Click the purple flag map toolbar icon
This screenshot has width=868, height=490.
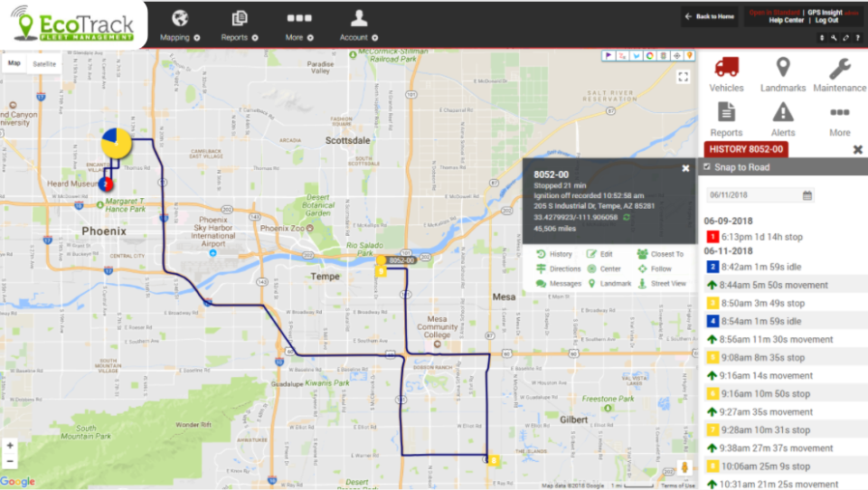click(x=609, y=56)
